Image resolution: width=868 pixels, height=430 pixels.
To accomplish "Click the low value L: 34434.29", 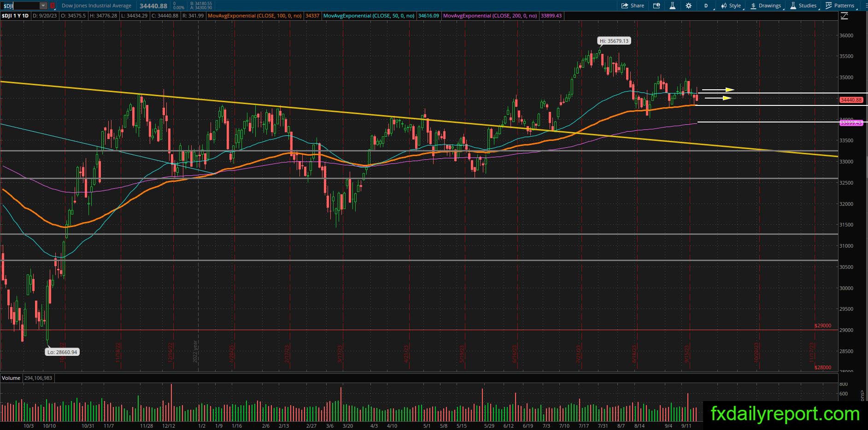I will 134,16.
